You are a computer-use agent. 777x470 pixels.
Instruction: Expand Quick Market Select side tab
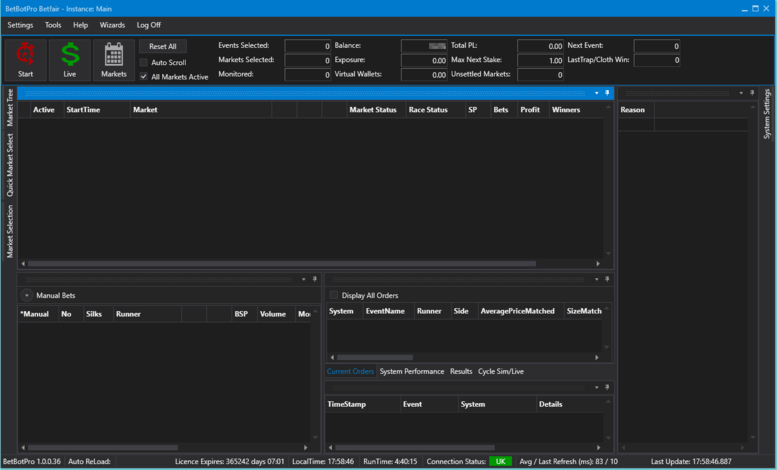[x=10, y=165]
